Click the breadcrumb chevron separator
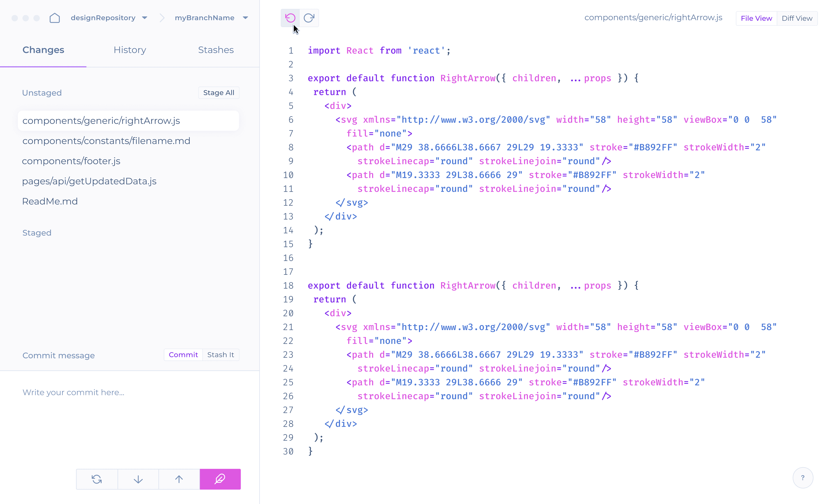 [162, 18]
